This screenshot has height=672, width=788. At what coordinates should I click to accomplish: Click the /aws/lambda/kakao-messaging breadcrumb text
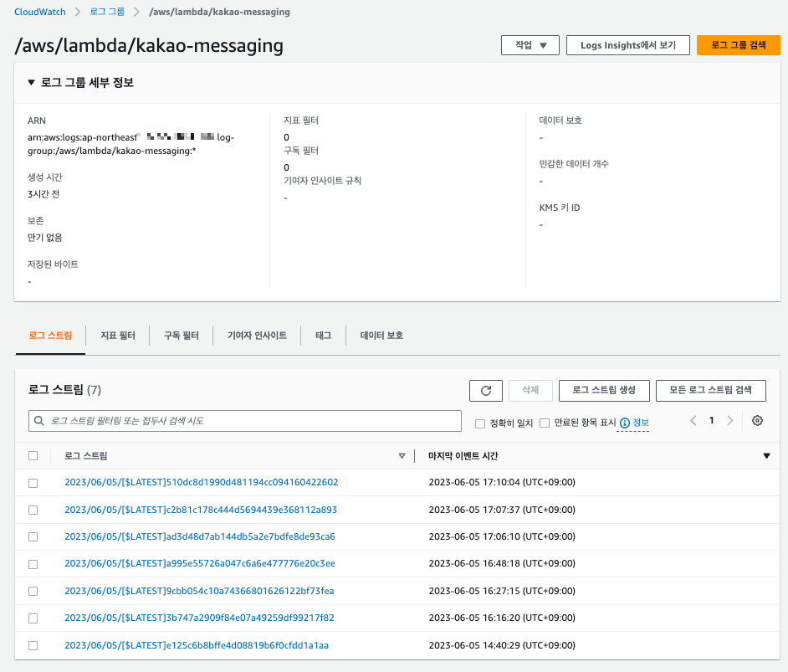click(x=220, y=12)
